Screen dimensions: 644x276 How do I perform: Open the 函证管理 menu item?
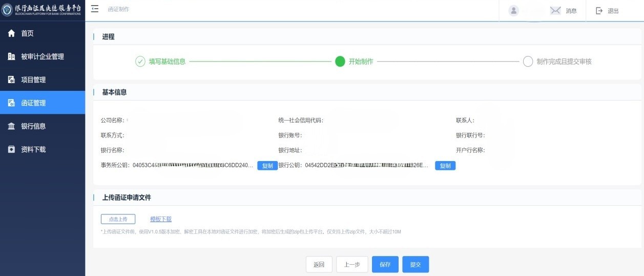pos(33,103)
